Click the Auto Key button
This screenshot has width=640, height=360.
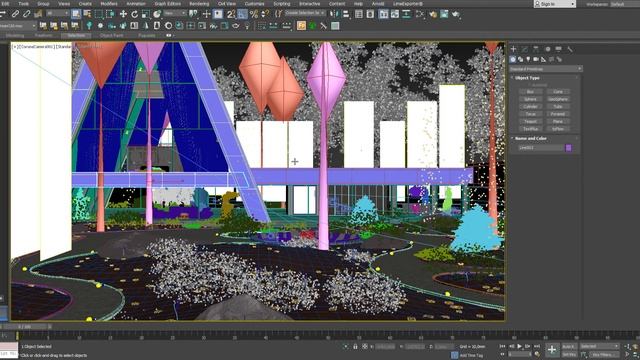pos(569,347)
